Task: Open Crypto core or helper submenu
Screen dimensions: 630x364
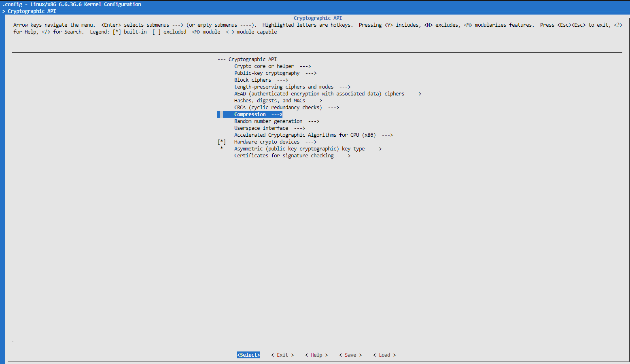Action: click(x=264, y=66)
